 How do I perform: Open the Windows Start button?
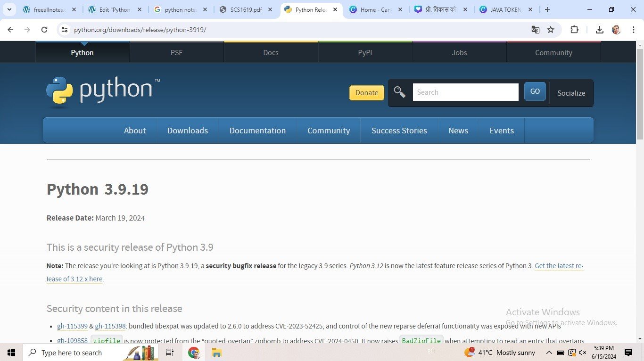(x=11, y=353)
